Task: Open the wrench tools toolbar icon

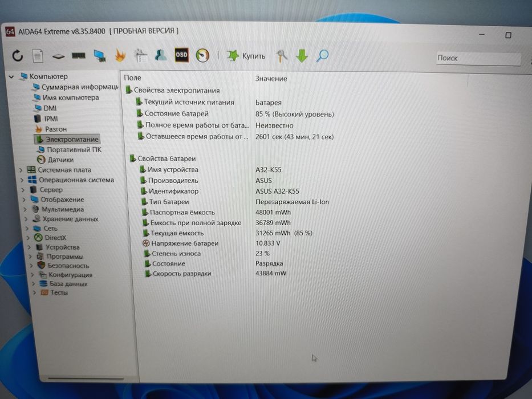Action: pyautogui.click(x=282, y=56)
